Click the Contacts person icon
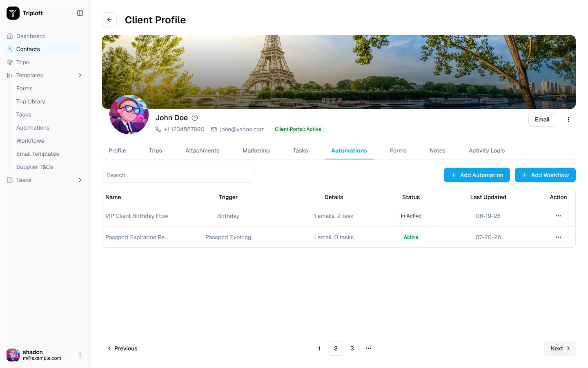This screenshot has height=368, width=588. pyautogui.click(x=10, y=49)
